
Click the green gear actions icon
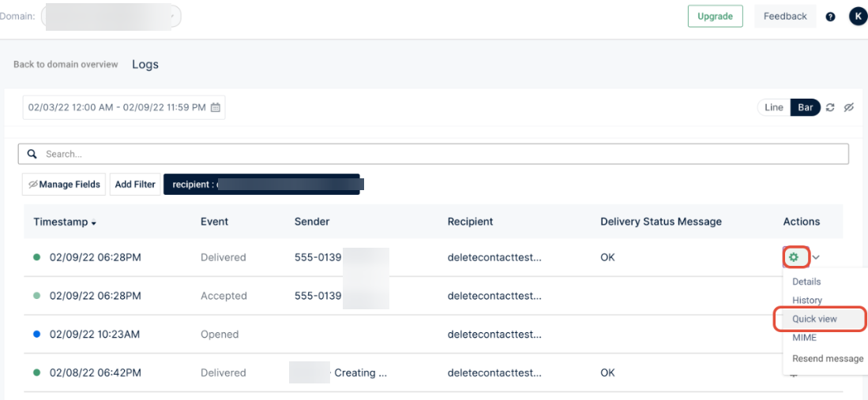point(795,257)
